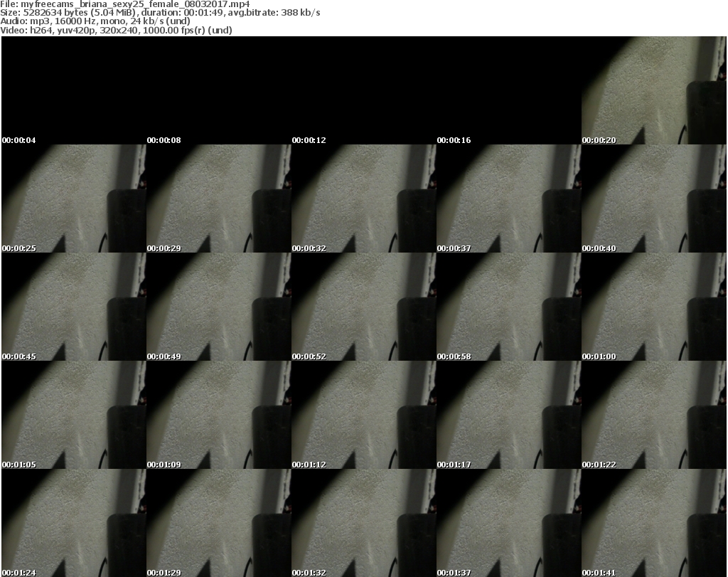Select the frame stamped 00:00:58
Image resolution: width=728 pixels, height=577 pixels.
point(509,307)
